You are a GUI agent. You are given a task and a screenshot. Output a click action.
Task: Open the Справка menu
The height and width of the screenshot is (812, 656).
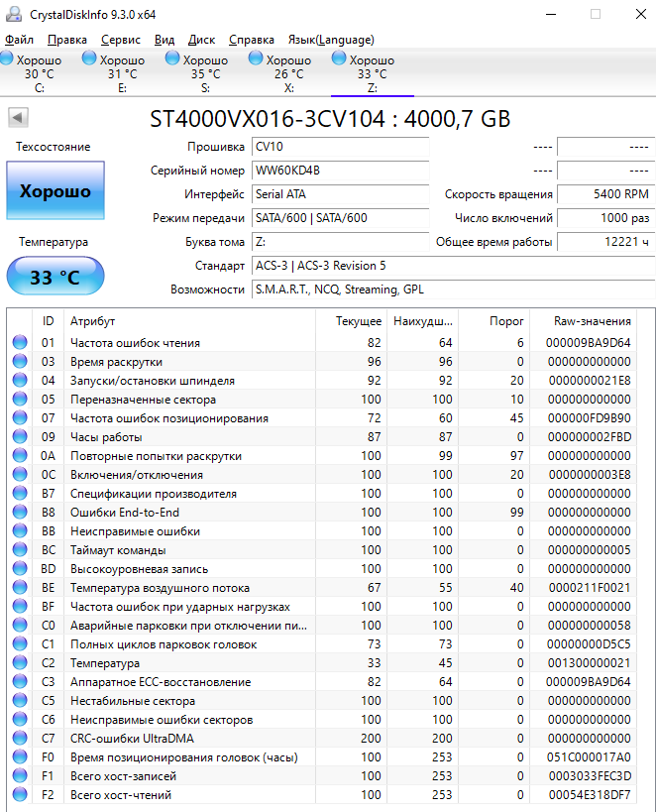click(x=252, y=40)
